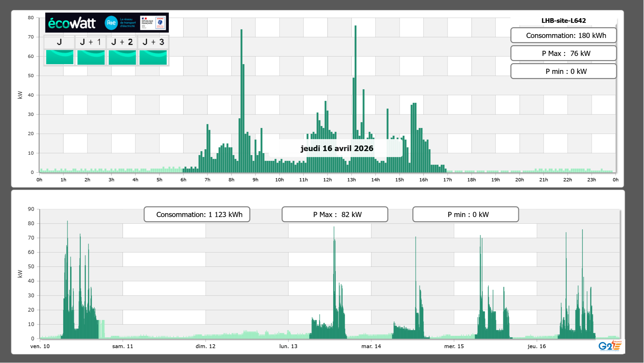This screenshot has height=363, width=644.
Task: Click the Consommation: 180 kWh box
Action: 563,35
